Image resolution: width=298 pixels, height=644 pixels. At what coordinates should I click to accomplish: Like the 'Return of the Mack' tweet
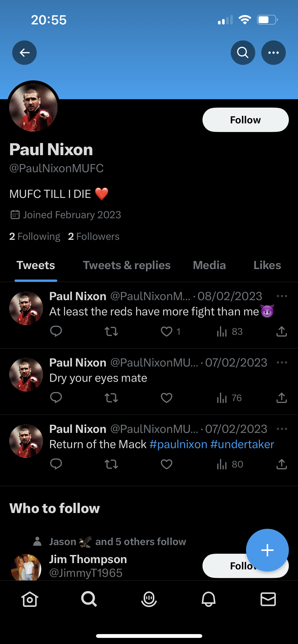[x=167, y=464]
